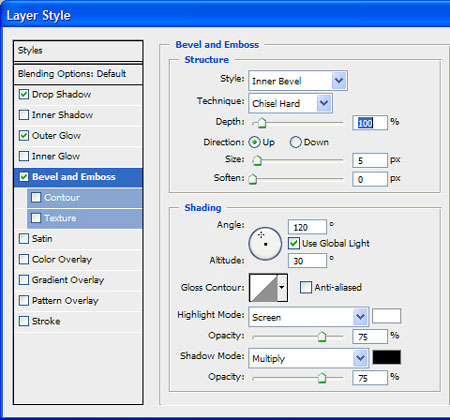Screen dimensions: 450x420
Task: Enable the Inner Shadow checkbox
Action: [24, 115]
